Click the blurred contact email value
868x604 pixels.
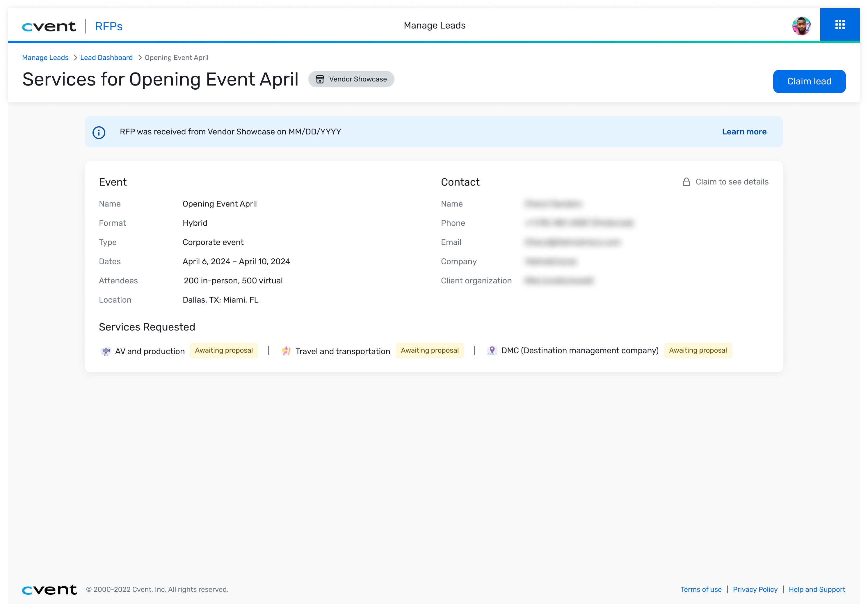pyautogui.click(x=572, y=242)
